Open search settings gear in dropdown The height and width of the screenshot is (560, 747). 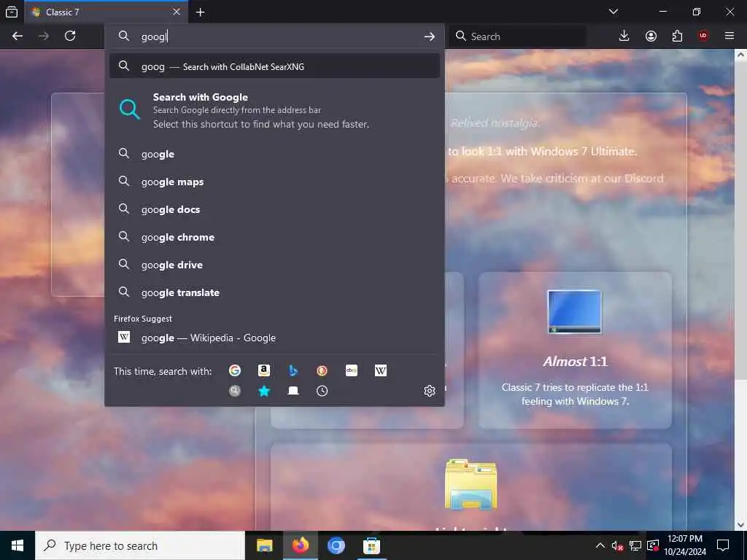click(x=429, y=391)
